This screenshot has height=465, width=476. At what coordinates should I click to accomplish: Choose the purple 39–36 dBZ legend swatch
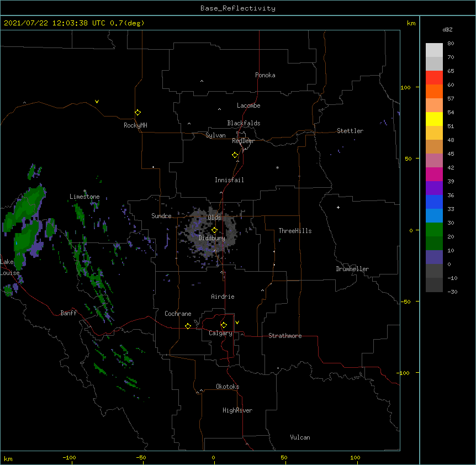click(x=434, y=188)
